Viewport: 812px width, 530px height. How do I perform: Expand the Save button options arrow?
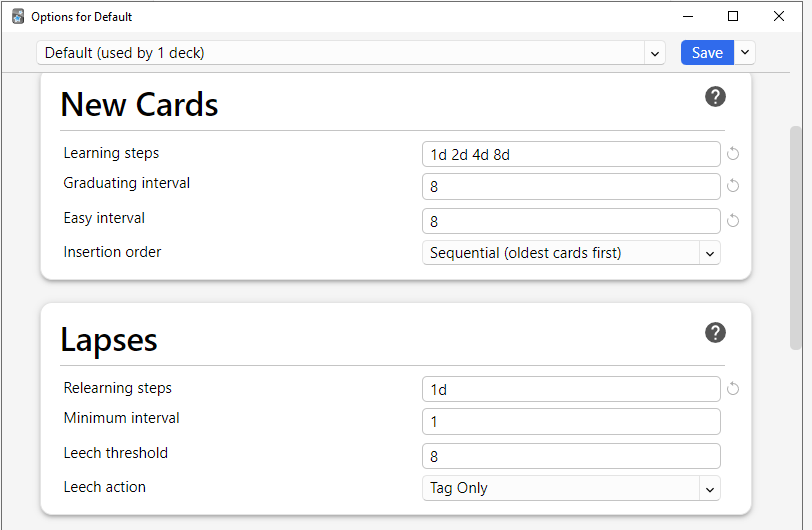[745, 53]
